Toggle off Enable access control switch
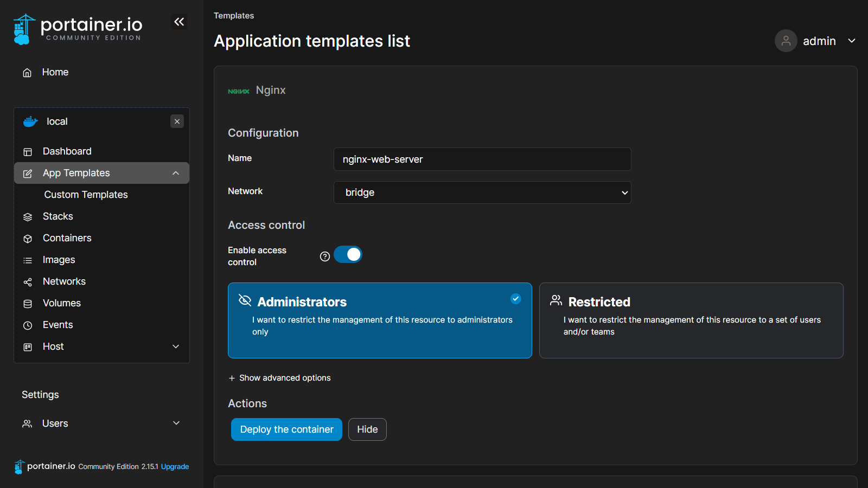This screenshot has height=488, width=868. [x=348, y=254]
